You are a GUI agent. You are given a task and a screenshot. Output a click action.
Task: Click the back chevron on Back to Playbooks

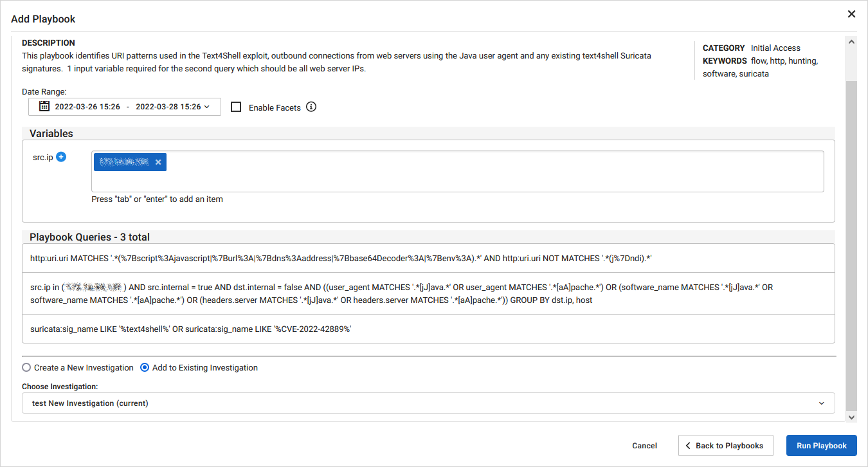click(689, 445)
